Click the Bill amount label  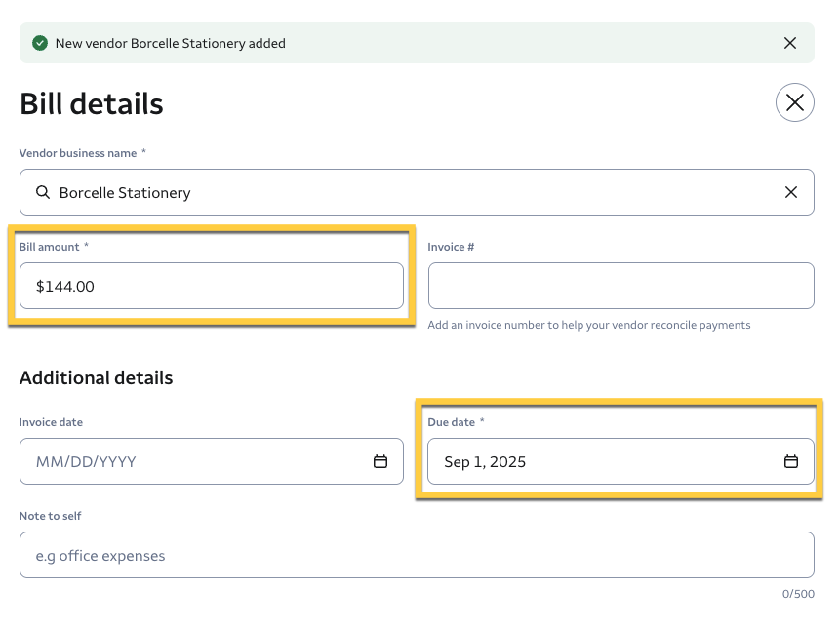[x=50, y=247]
